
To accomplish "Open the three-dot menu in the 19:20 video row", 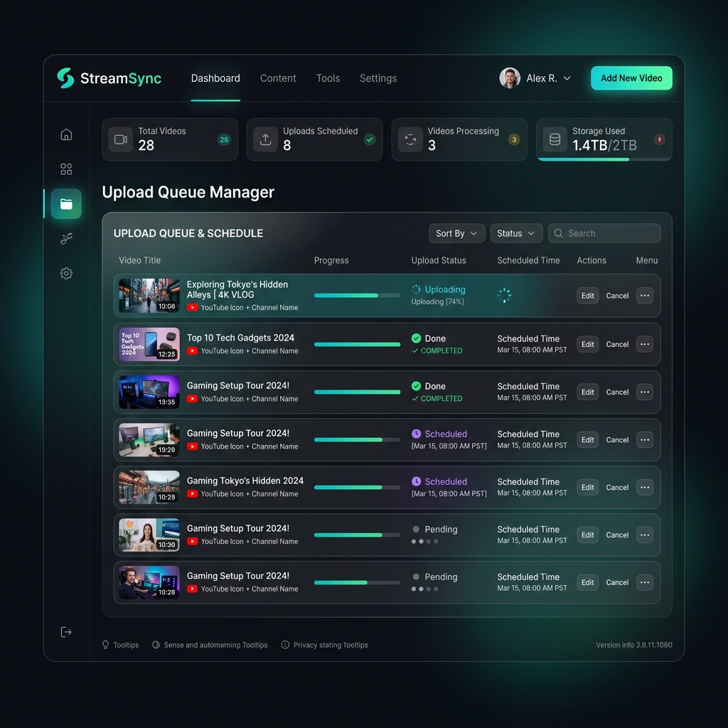I will click(645, 439).
